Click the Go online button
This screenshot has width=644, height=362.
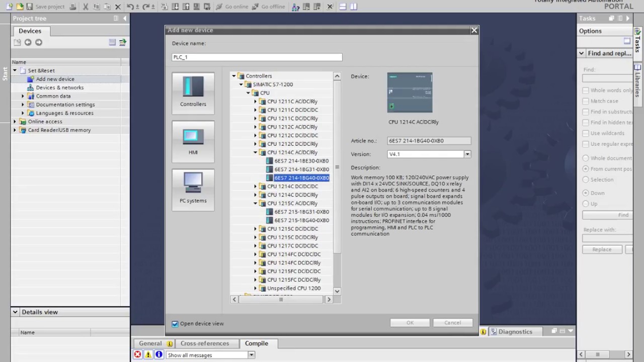[x=232, y=7]
